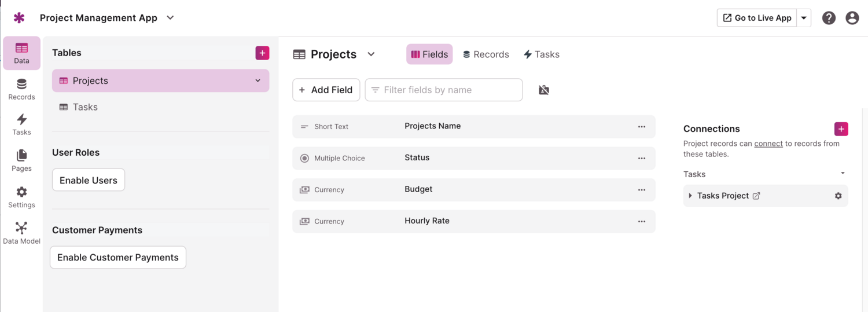Screen dimensions: 868x312
Task: Switch to the Tasks tab with bolt
Action: click(541, 54)
